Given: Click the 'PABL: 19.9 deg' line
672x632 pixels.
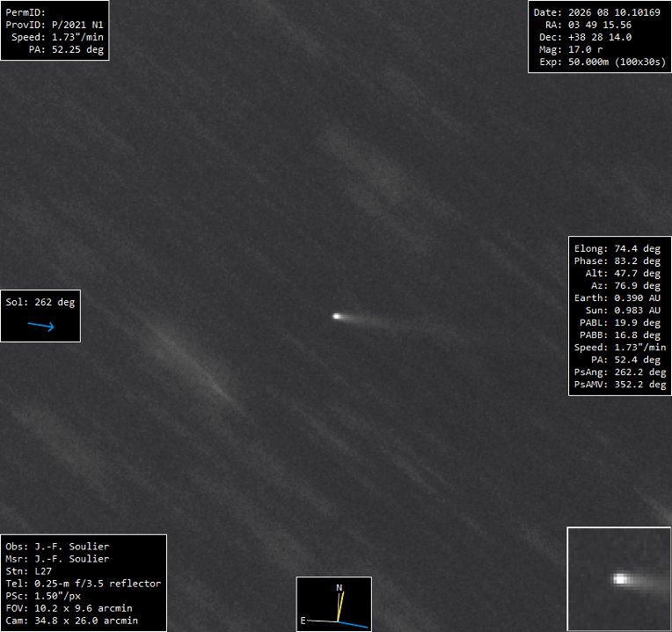Looking at the screenshot, I should coord(620,323).
